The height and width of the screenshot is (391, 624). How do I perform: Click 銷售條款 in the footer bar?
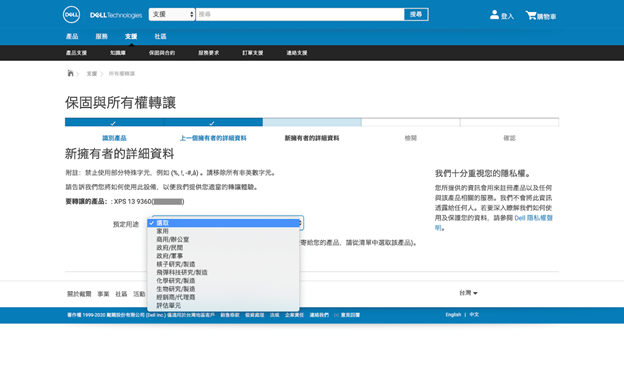[x=230, y=315]
